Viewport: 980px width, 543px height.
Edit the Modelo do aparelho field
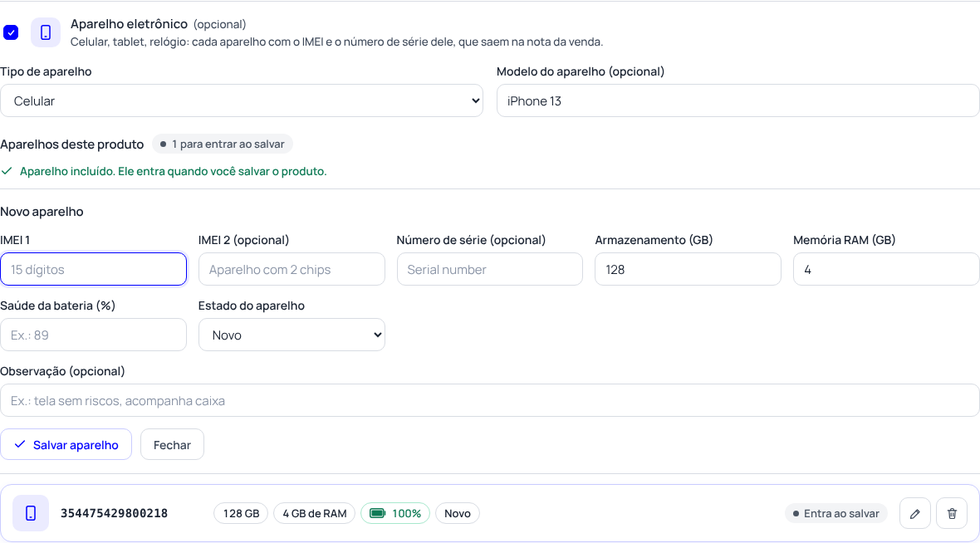737,100
